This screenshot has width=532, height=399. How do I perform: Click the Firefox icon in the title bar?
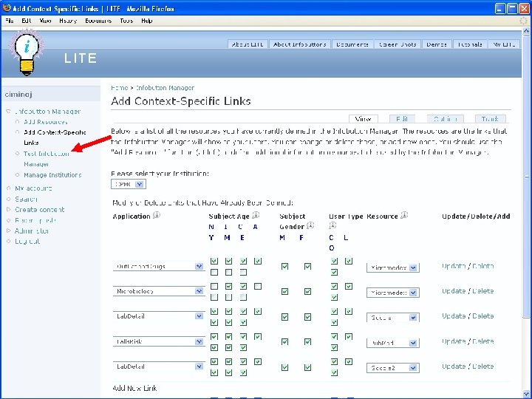[7, 8]
